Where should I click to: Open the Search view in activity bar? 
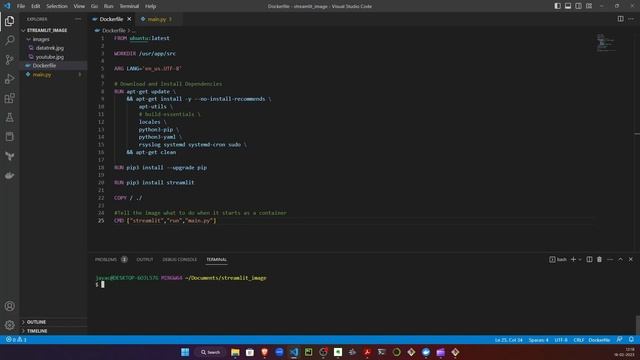click(x=9, y=40)
